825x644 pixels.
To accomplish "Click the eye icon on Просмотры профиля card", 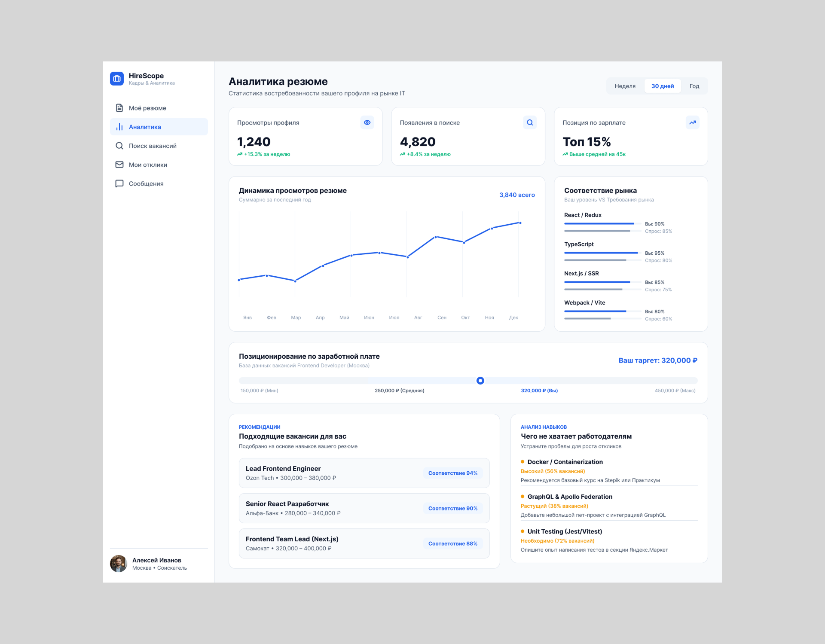I will 367,122.
